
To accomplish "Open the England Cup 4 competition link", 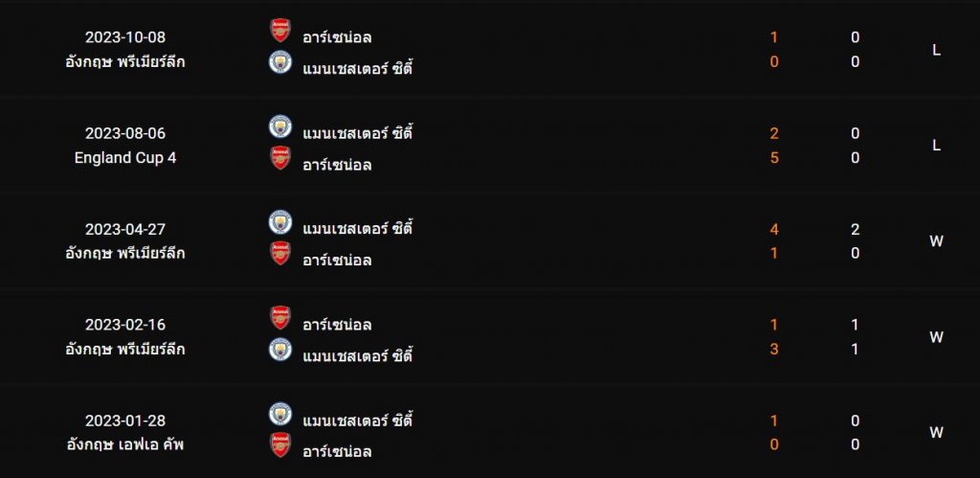I will pos(125,158).
